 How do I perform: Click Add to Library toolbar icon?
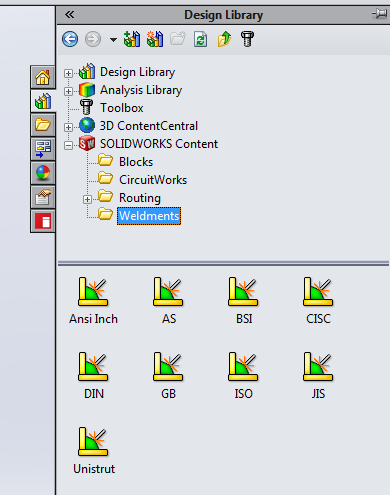pyautogui.click(x=132, y=39)
